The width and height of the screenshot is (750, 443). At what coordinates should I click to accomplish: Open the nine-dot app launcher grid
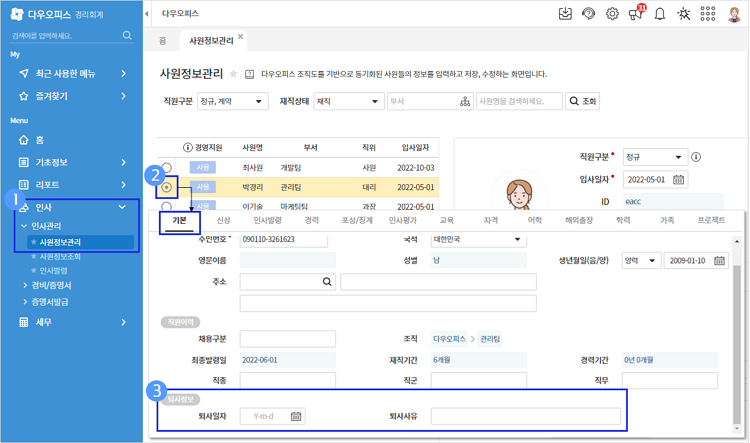click(708, 14)
